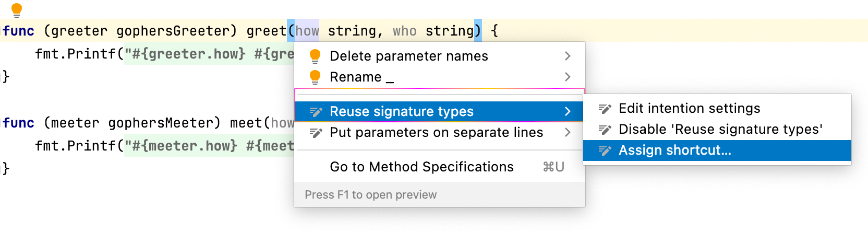Click the func keyword of the greet method

[x=19, y=31]
